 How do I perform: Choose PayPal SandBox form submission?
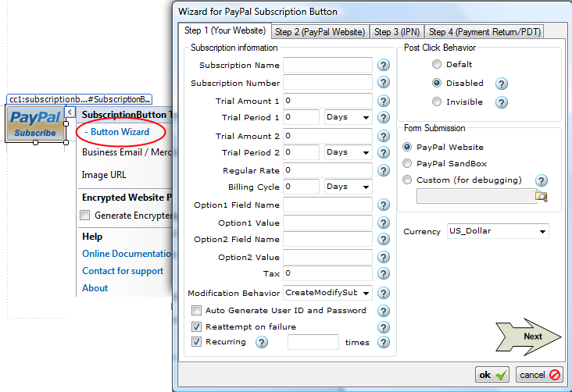click(407, 163)
